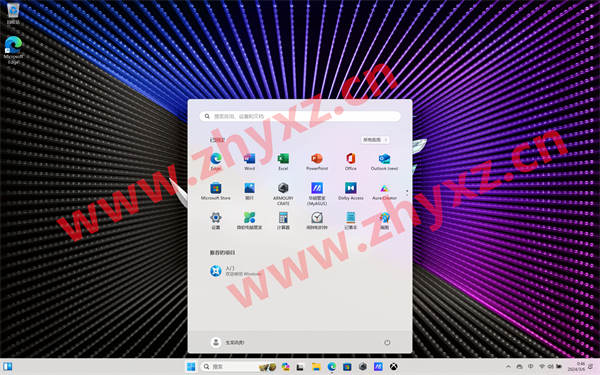Open the notification bell on taskbar
The image size is (600, 375).
point(591,367)
